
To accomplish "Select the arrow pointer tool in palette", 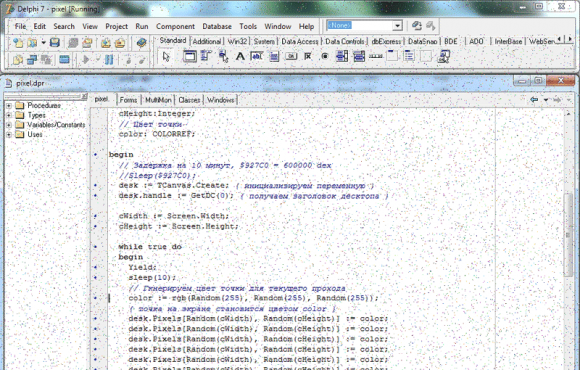I will click(x=166, y=57).
